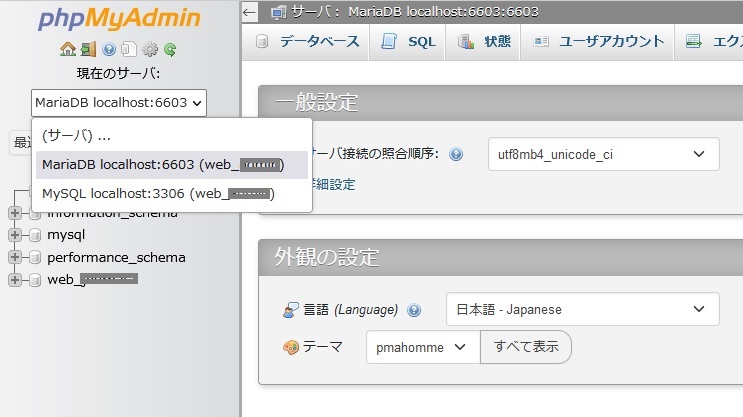Open the web_ database
Viewport: 743px width, 417px height.
(92, 280)
